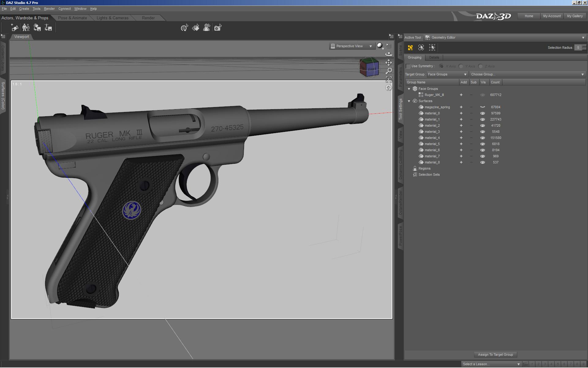Image resolution: width=588 pixels, height=368 pixels.
Task: Enable the Use Symmetry checkbox
Action: (408, 66)
